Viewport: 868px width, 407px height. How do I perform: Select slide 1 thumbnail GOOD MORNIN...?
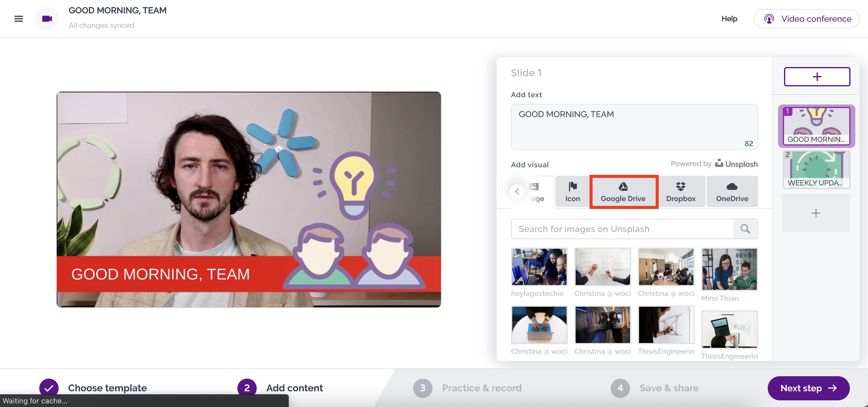click(816, 126)
